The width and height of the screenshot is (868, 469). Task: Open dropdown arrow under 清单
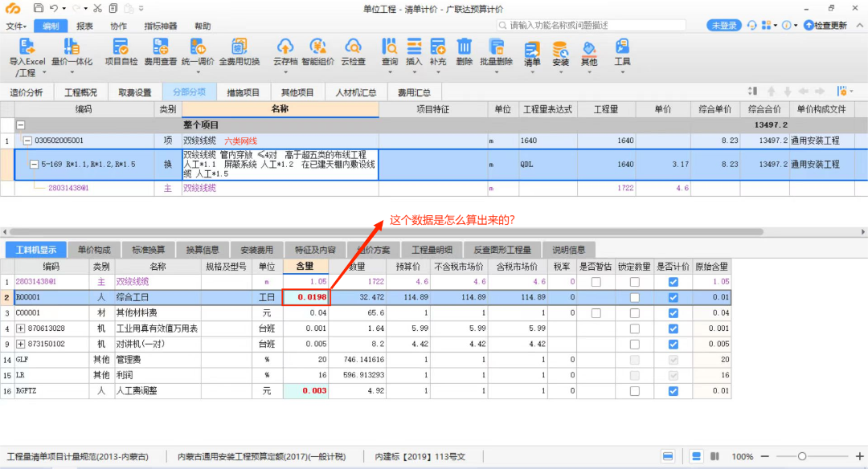click(x=532, y=72)
